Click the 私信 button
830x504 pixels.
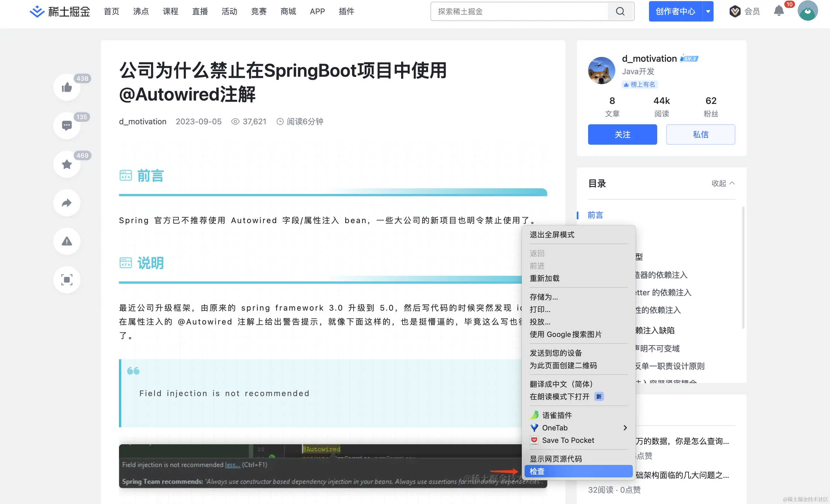(x=700, y=134)
